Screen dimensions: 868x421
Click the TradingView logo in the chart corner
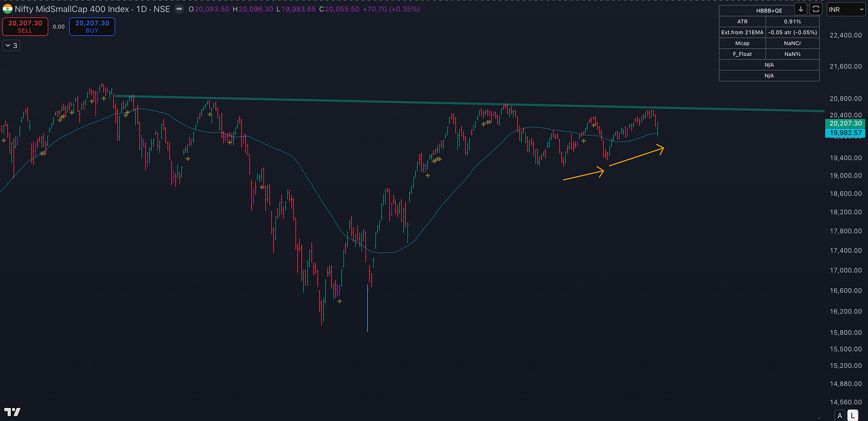13,412
